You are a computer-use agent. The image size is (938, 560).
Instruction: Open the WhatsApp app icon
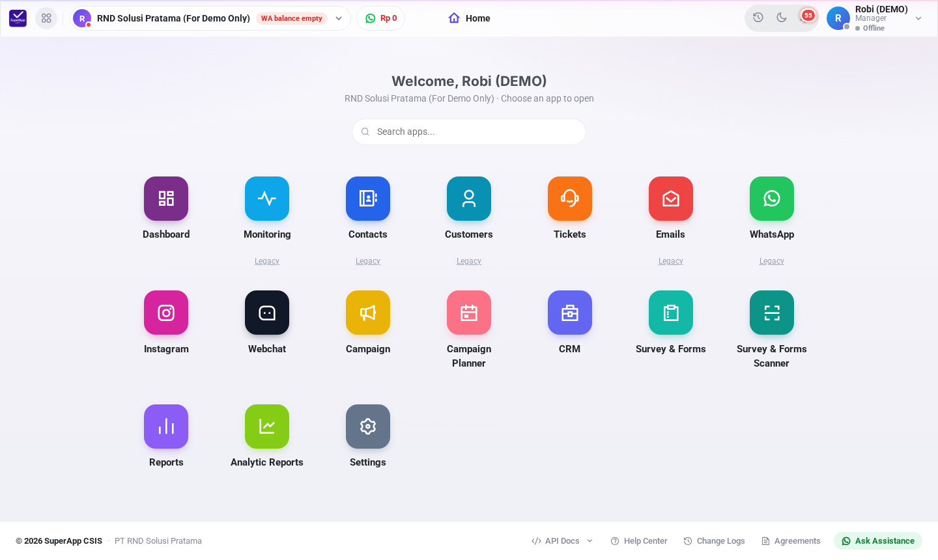[x=772, y=199]
